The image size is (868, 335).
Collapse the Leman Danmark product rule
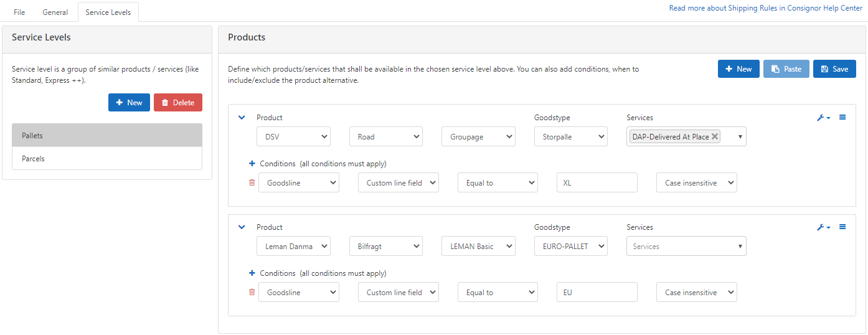(x=242, y=227)
